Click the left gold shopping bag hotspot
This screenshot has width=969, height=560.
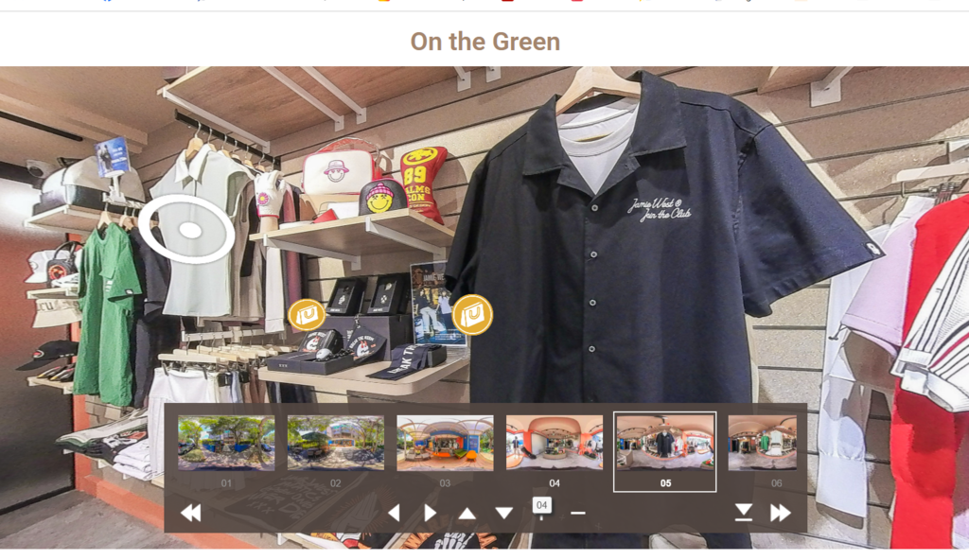coord(307,315)
